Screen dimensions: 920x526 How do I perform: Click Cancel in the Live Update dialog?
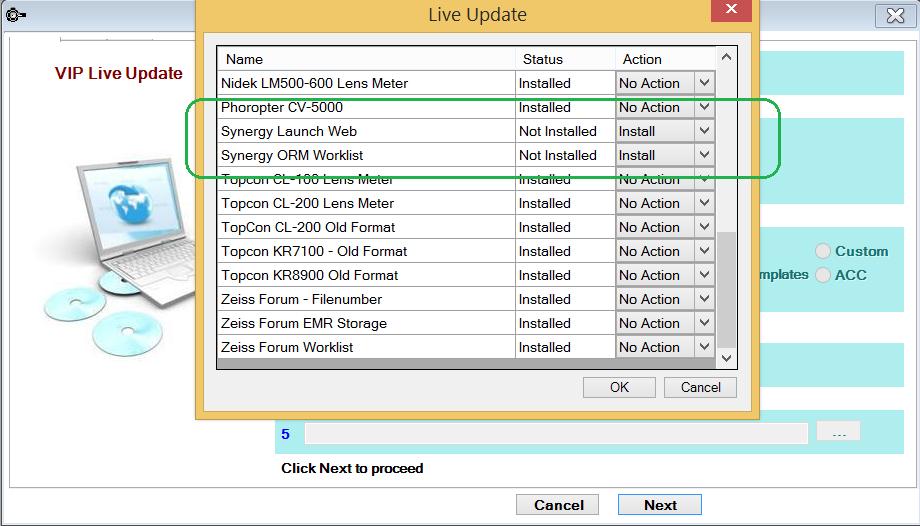700,387
